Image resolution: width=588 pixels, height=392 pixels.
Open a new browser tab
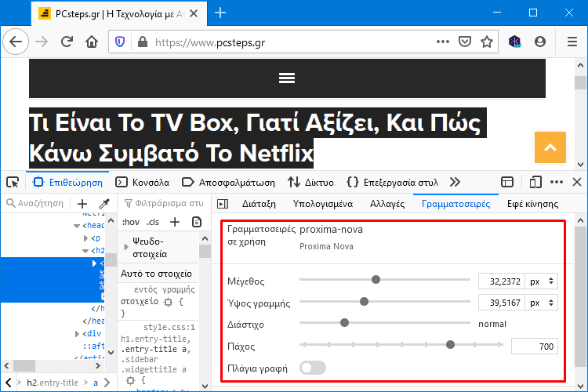tap(220, 13)
